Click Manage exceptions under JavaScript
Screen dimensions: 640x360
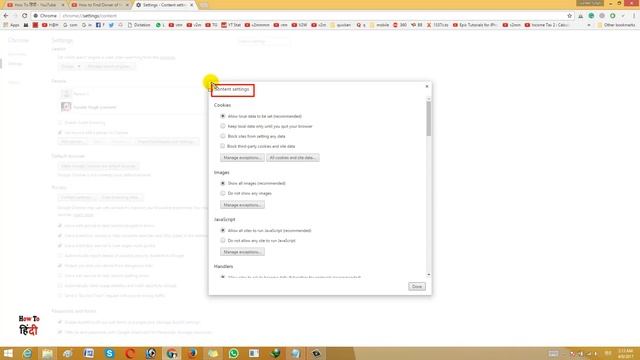tap(242, 252)
